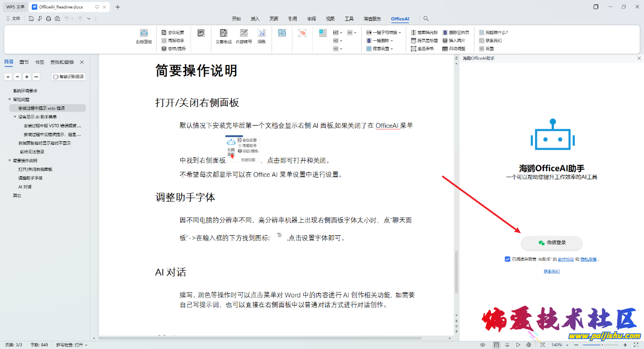Uncheck the agreement checkbox for AI助手

click(x=508, y=259)
